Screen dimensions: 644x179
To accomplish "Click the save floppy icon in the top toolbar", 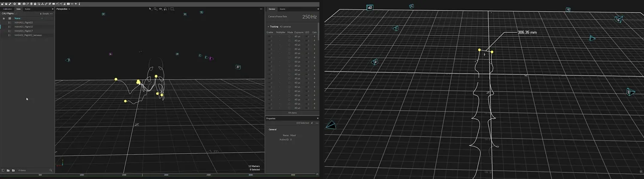I will pyautogui.click(x=6, y=4).
